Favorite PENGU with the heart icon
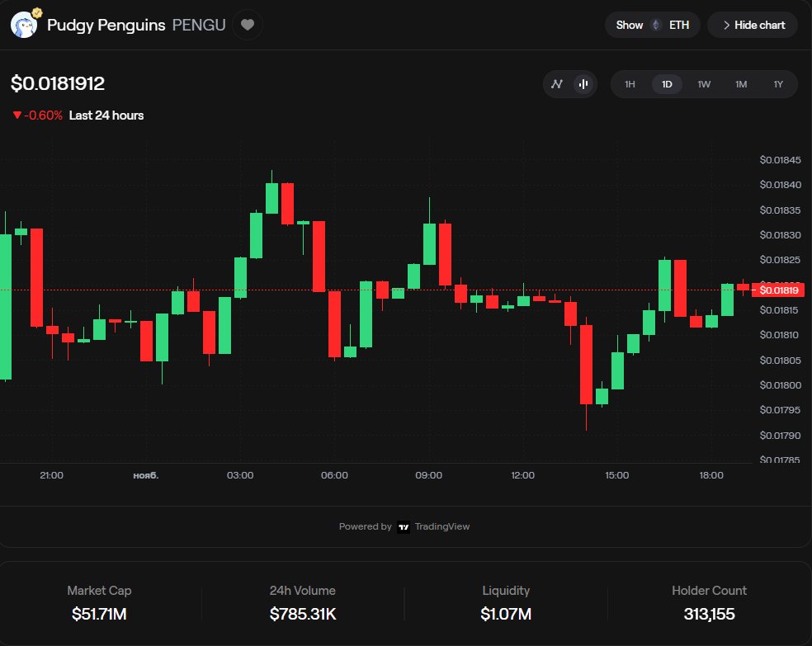 [x=248, y=25]
